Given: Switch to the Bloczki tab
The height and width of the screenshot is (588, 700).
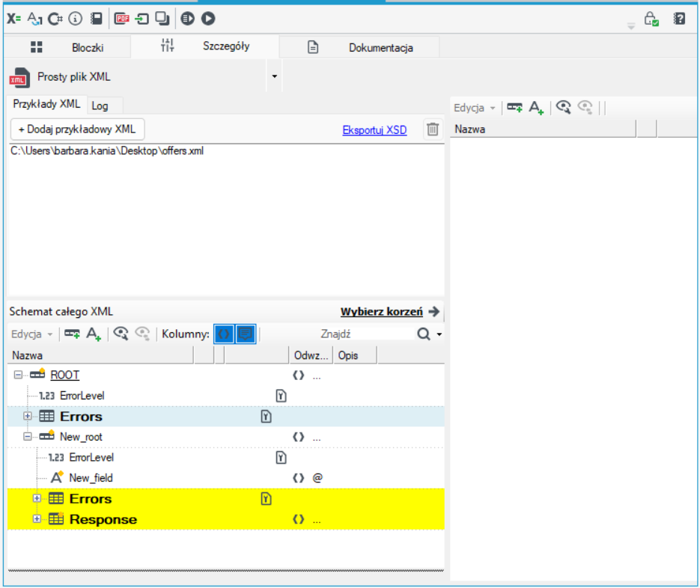Looking at the screenshot, I should click(x=67, y=47).
